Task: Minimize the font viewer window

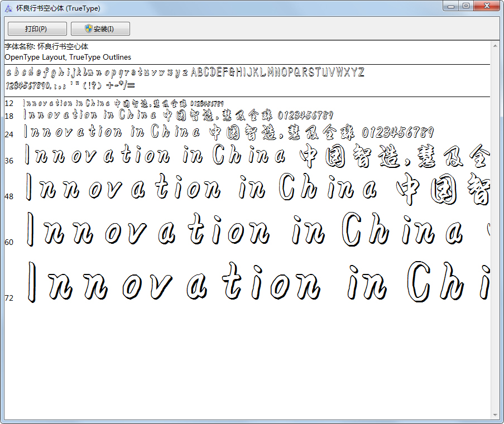Action: tap(450, 6)
